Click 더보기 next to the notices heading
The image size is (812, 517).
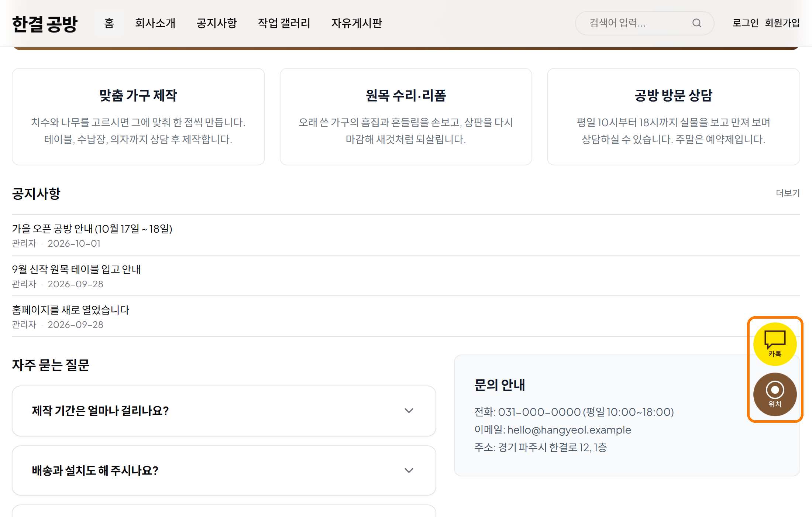pyautogui.click(x=788, y=193)
